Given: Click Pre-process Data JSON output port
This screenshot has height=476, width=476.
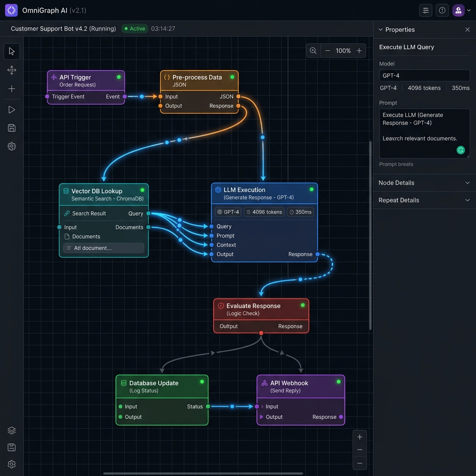Looking at the screenshot, I should tap(238, 97).
